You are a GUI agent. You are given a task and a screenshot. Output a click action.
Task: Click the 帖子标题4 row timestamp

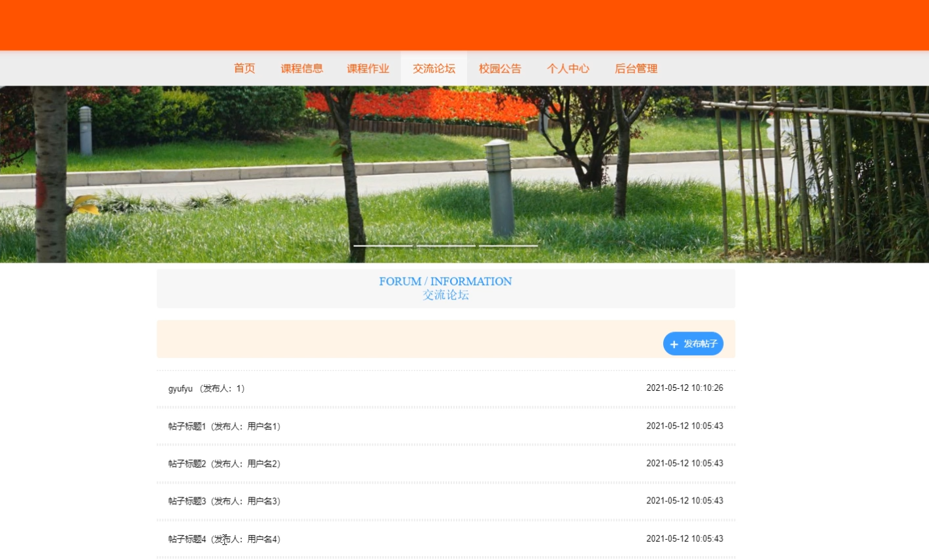pos(684,539)
